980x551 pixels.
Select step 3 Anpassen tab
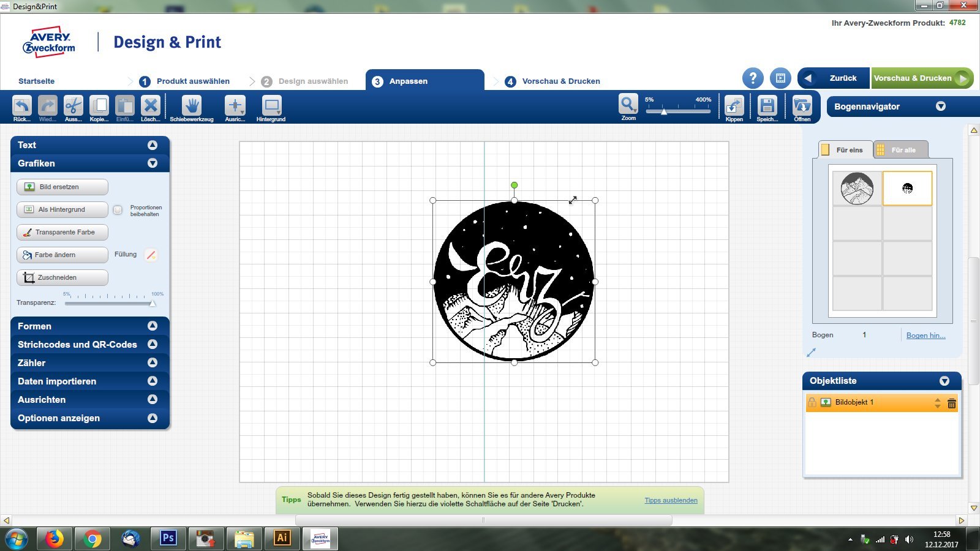[x=425, y=81]
